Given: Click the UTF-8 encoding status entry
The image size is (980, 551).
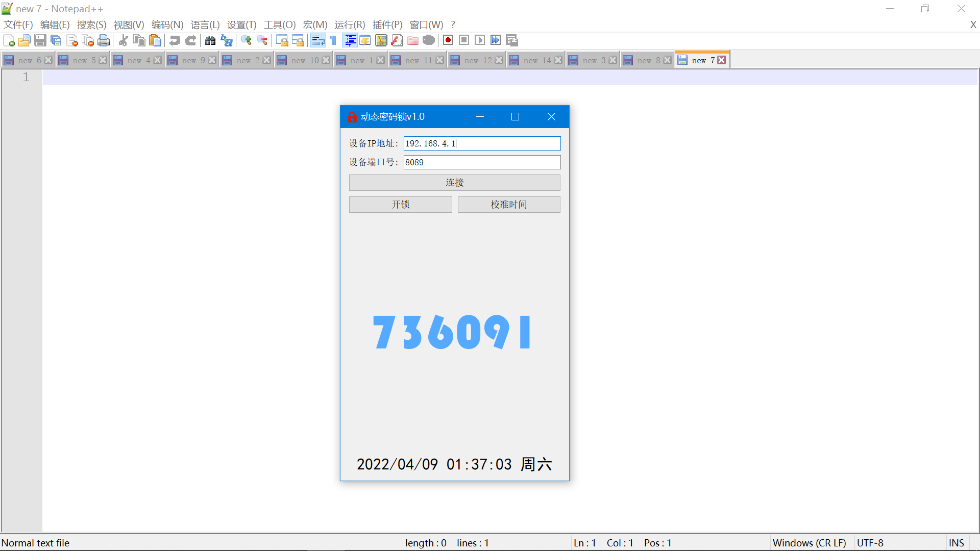Looking at the screenshot, I should point(870,543).
